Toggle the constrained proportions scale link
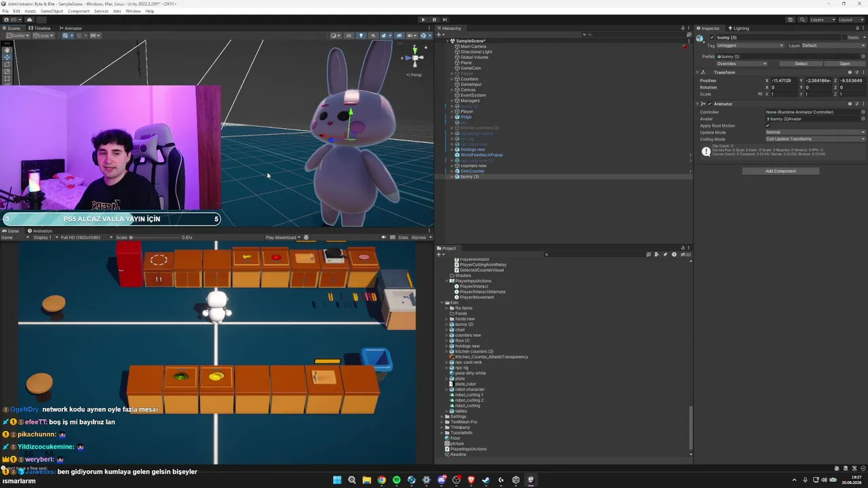 point(760,94)
